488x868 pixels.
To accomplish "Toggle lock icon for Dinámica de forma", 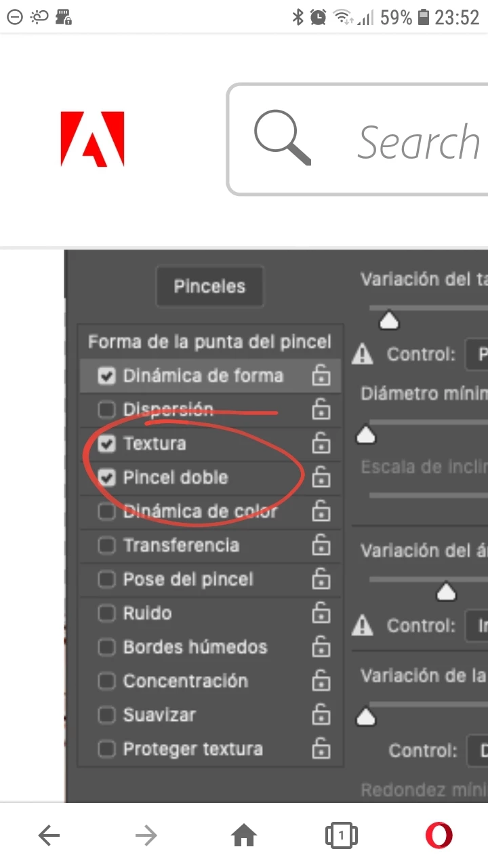I will click(x=321, y=374).
